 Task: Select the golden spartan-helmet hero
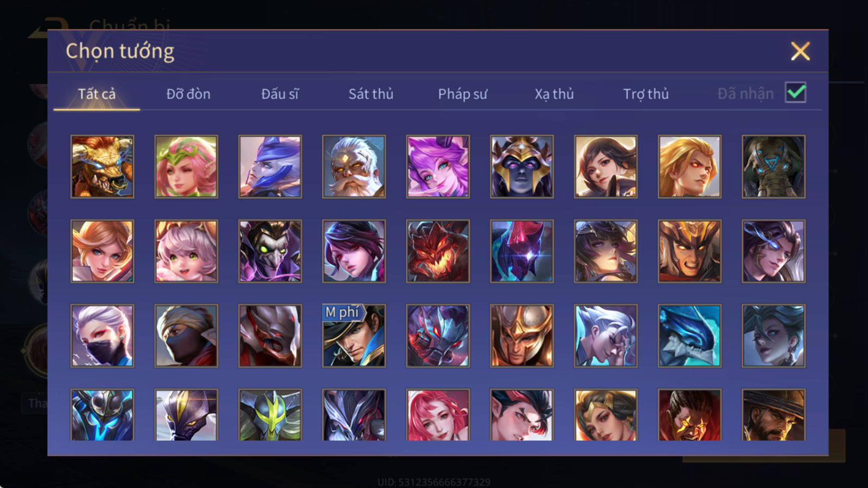click(522, 336)
